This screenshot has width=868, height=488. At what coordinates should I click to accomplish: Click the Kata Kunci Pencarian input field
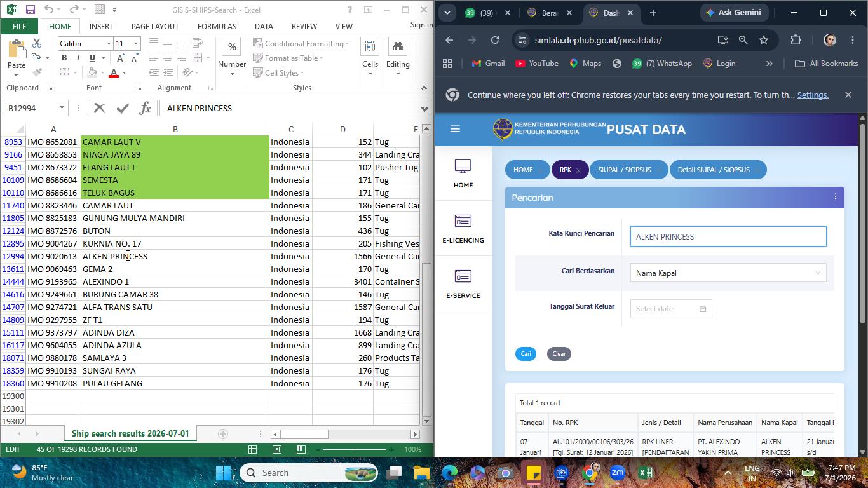728,236
